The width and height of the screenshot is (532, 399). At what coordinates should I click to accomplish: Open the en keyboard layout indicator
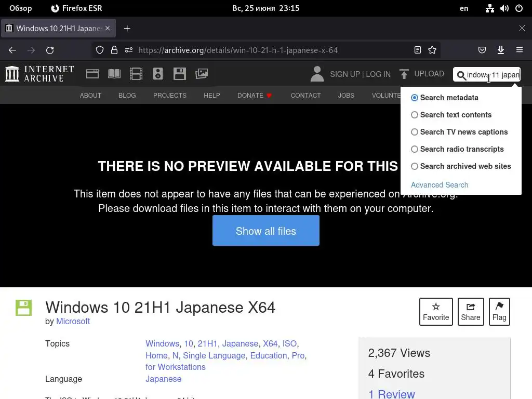464,8
